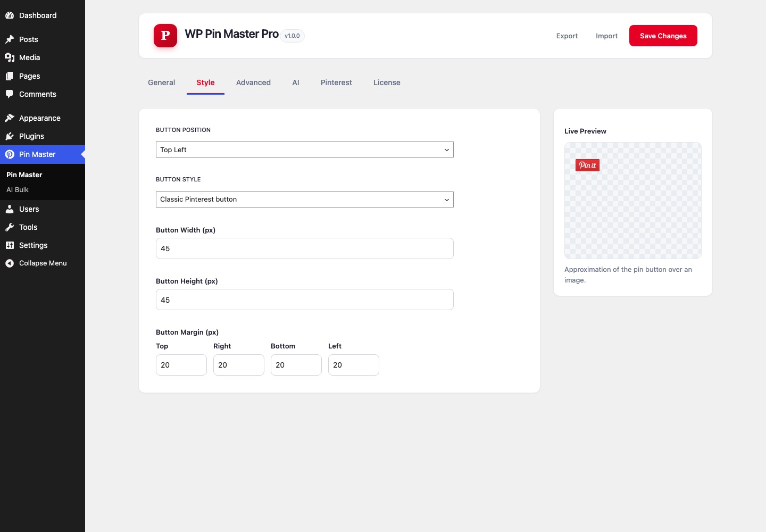
Task: Go to the AI tab
Action: pyautogui.click(x=296, y=82)
